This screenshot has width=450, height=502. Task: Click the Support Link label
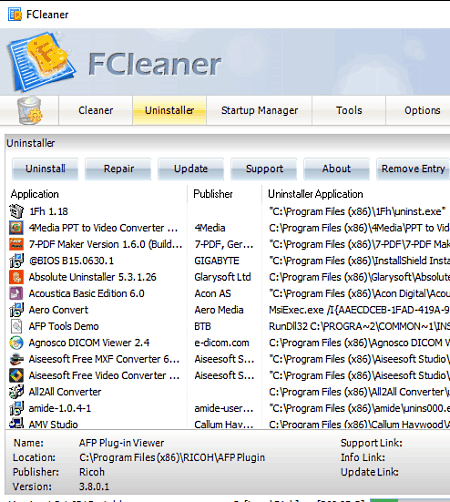click(x=371, y=443)
